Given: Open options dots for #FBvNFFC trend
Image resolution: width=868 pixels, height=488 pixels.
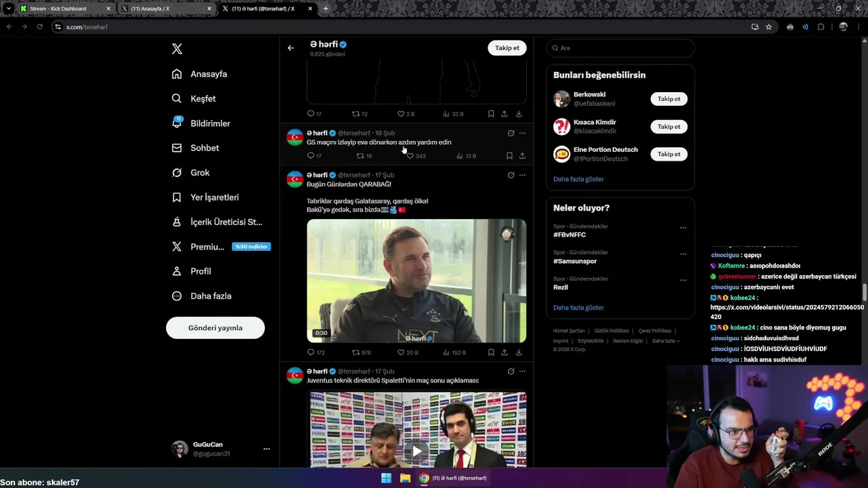Looking at the screenshot, I should click(683, 228).
